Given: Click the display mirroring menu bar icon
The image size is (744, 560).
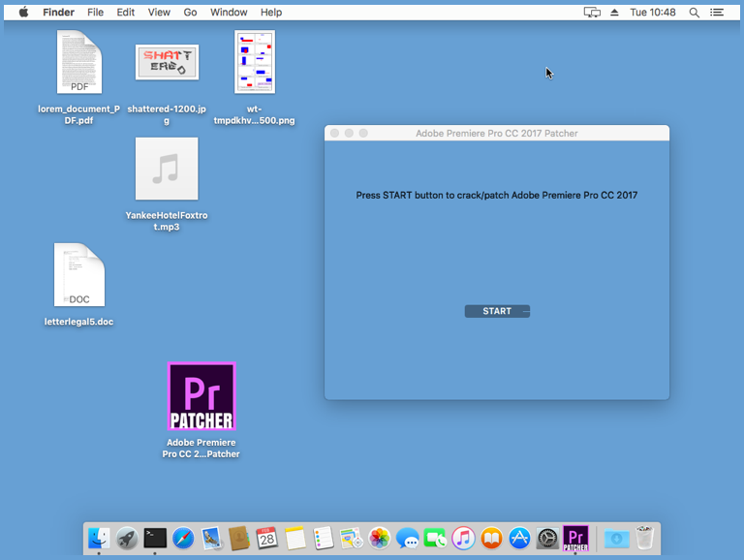Looking at the screenshot, I should point(592,13).
